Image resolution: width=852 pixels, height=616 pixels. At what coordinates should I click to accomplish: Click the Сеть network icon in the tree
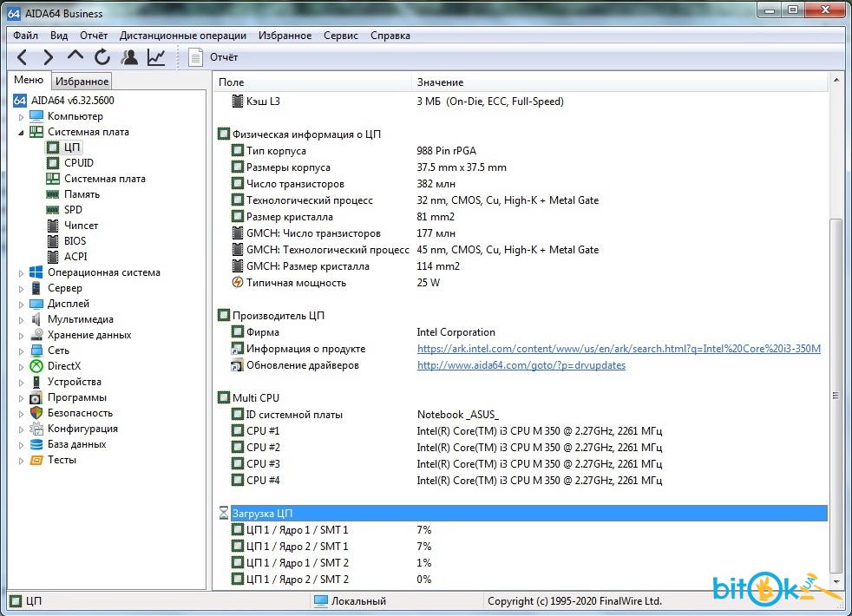(36, 351)
